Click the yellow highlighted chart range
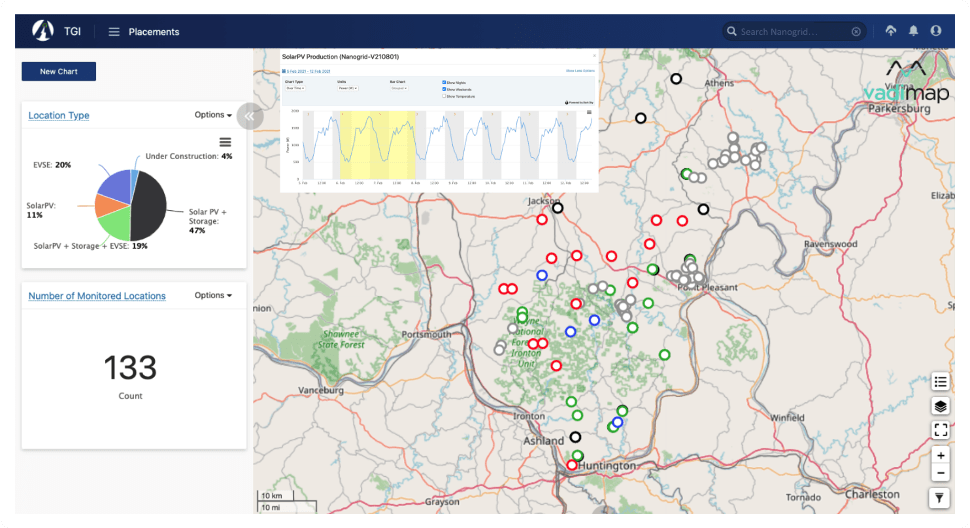The height and width of the screenshot is (528, 970). [x=377, y=145]
